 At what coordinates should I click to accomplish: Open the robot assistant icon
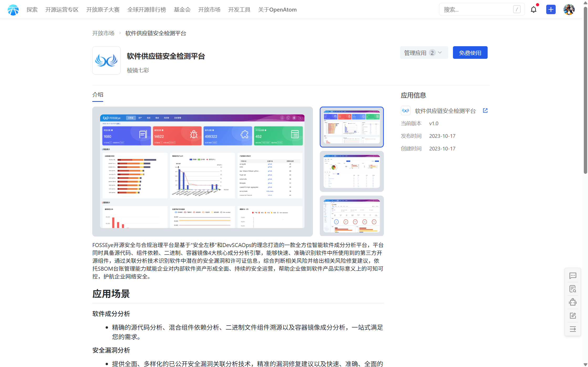[x=572, y=302]
